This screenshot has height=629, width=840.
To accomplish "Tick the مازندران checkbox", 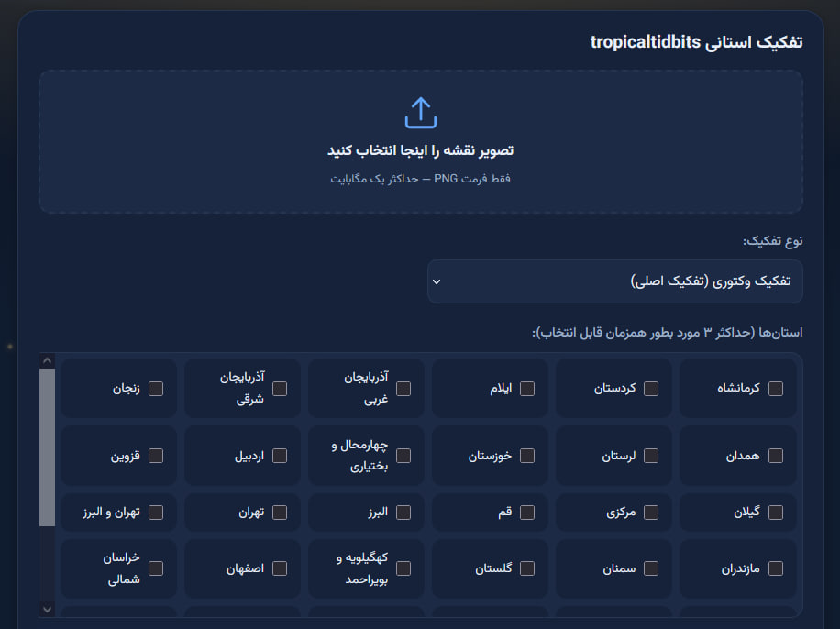I will [x=775, y=568].
